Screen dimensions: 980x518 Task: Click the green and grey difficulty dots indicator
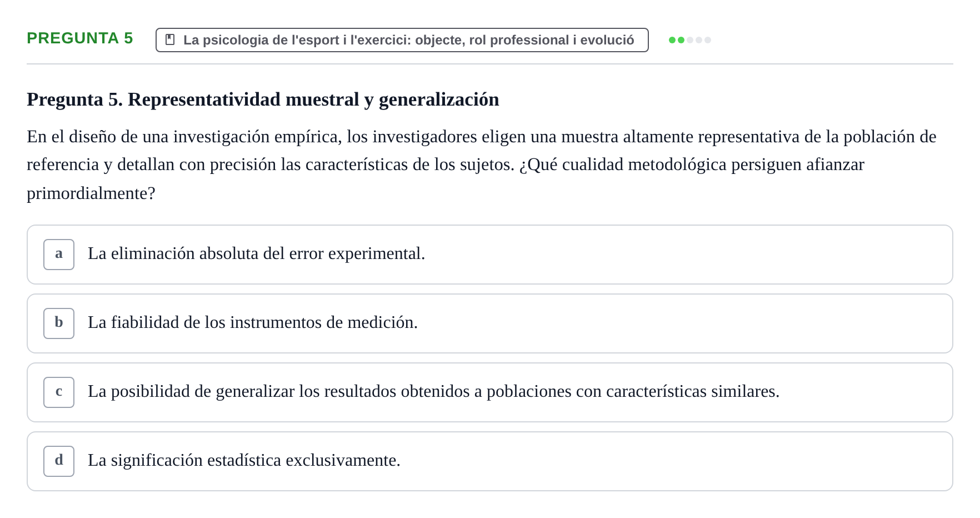click(689, 40)
